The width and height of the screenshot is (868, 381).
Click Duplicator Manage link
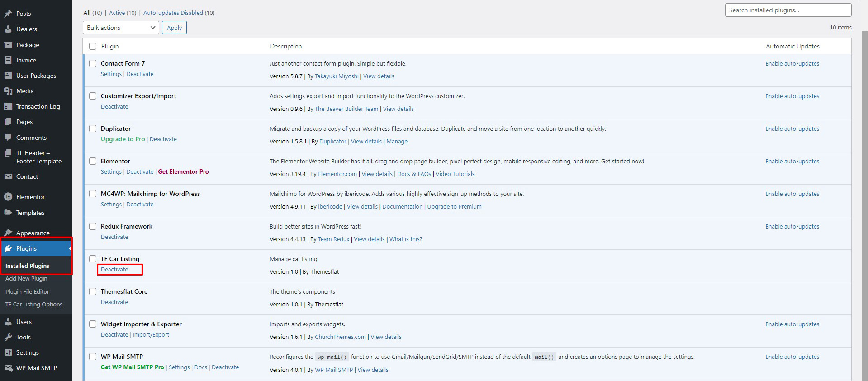tap(397, 141)
